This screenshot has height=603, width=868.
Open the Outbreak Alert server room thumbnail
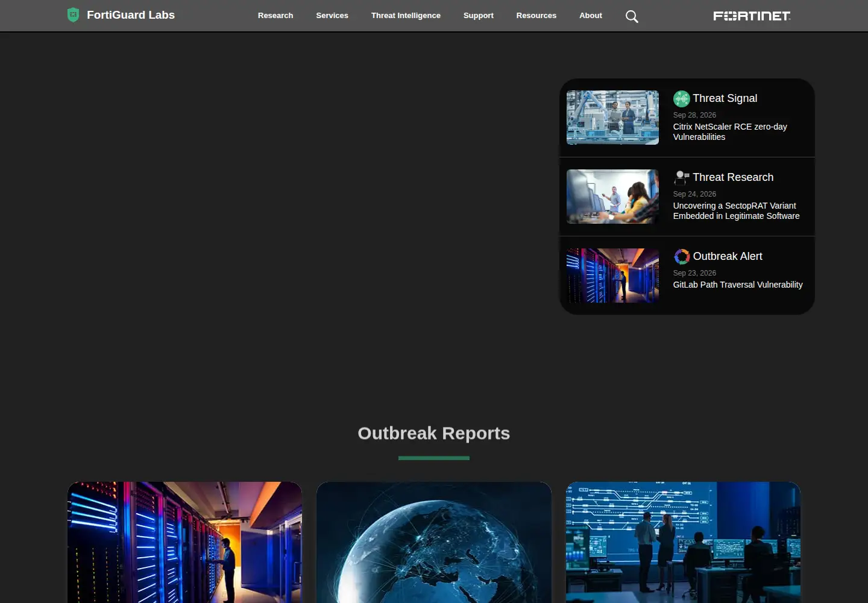point(612,276)
